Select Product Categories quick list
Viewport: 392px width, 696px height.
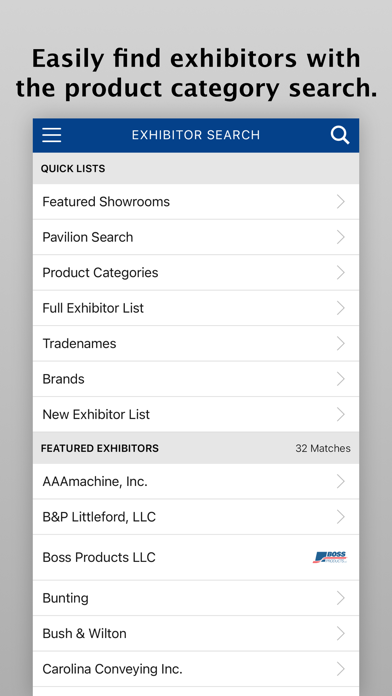(196, 273)
